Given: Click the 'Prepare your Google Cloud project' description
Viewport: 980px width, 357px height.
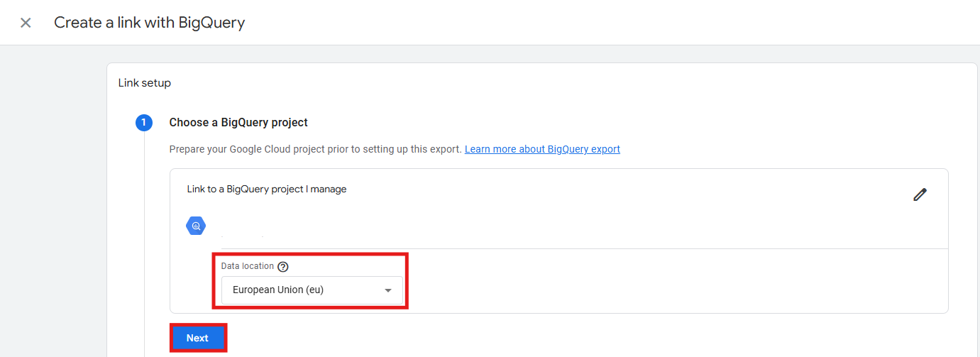Looking at the screenshot, I should (316, 150).
